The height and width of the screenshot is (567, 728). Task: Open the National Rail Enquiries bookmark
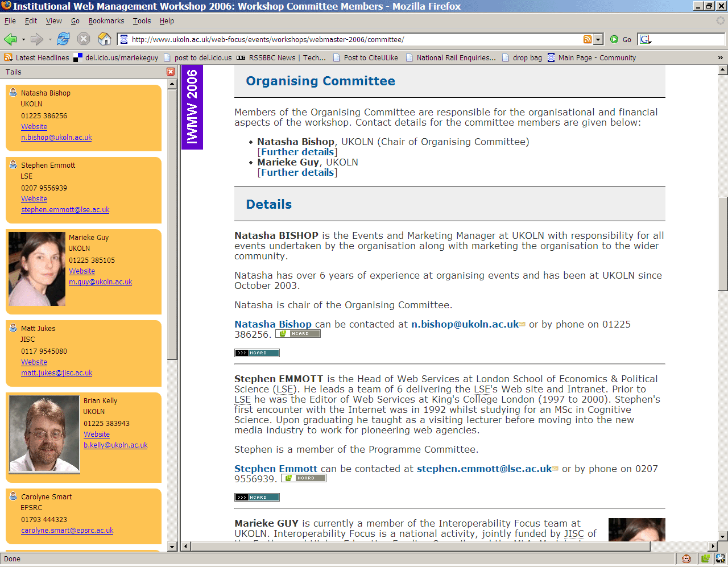450,57
